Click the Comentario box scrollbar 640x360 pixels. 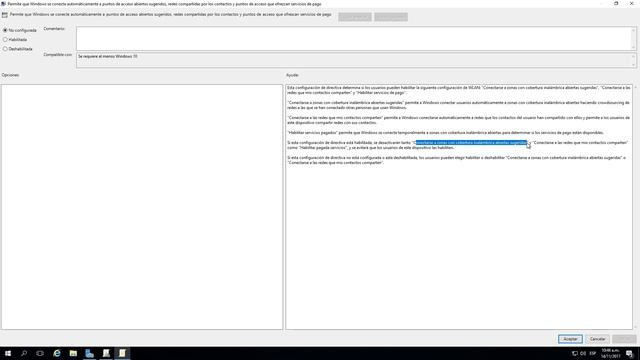pyautogui.click(x=633, y=39)
